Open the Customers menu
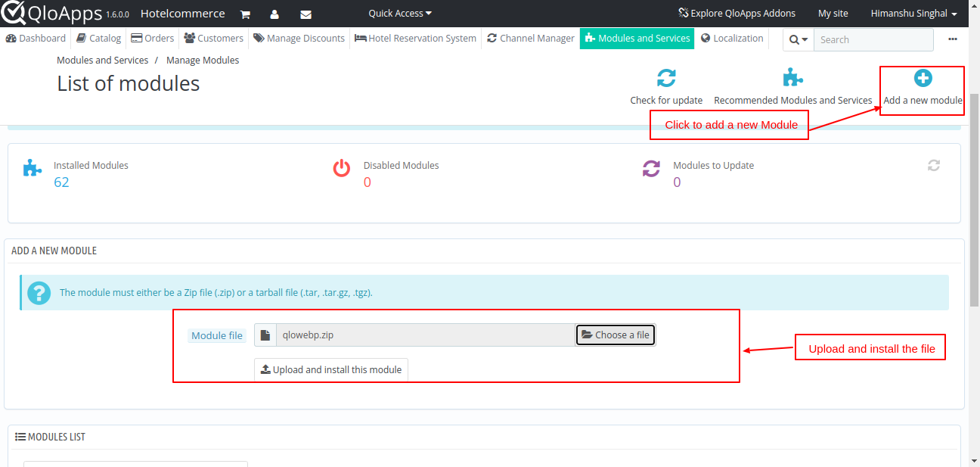 [x=213, y=38]
